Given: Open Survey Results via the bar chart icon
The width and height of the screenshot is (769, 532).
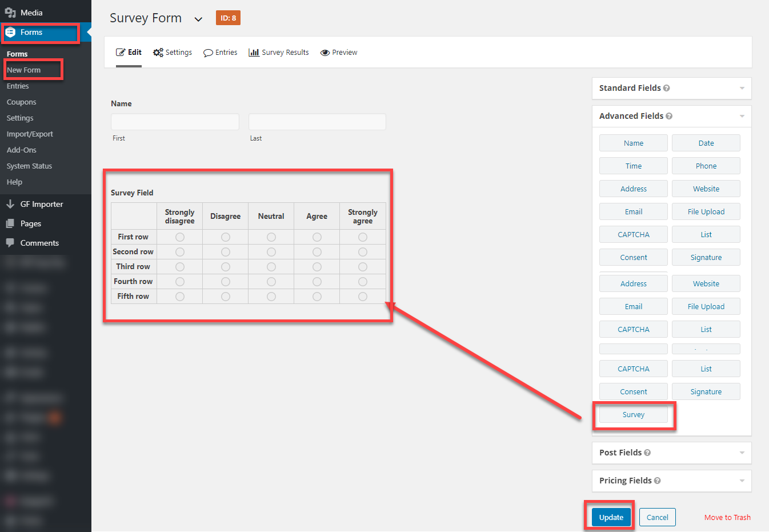Looking at the screenshot, I should 254,52.
